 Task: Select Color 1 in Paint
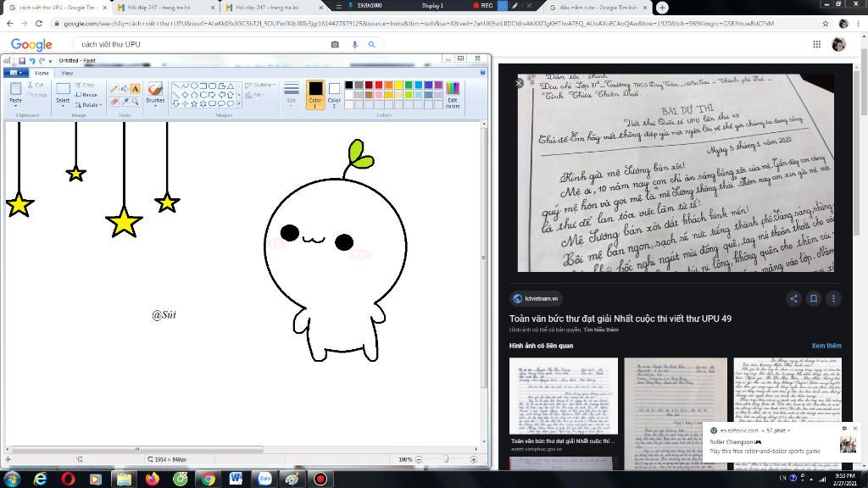point(315,94)
